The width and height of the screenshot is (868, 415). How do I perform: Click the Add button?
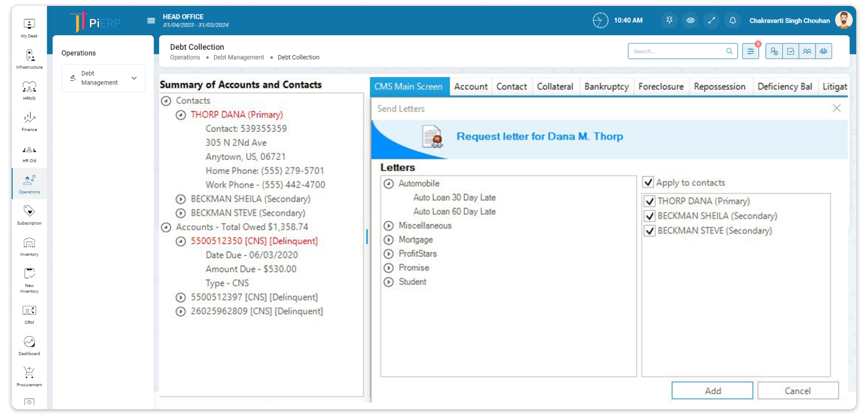[x=712, y=391]
